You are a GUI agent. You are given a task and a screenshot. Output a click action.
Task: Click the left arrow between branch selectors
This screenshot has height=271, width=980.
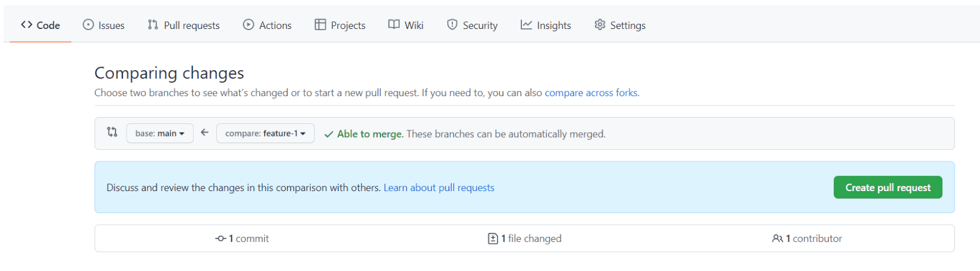coord(205,133)
